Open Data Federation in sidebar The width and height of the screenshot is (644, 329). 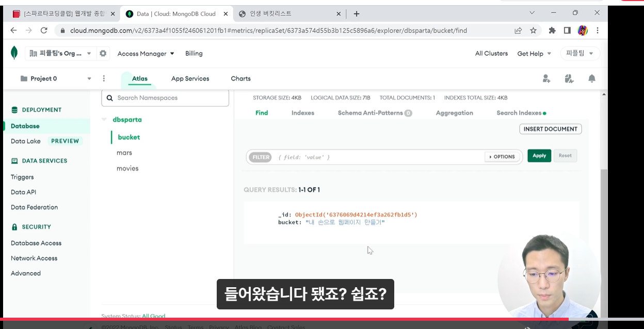pos(34,207)
